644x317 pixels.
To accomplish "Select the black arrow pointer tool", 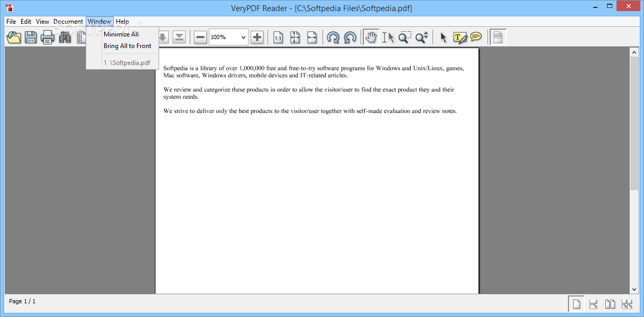I will coord(443,37).
